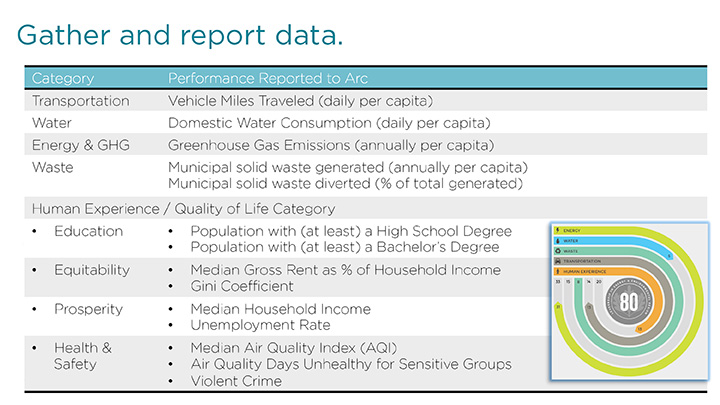Select the Unemployment Rate bullet

tap(260, 325)
